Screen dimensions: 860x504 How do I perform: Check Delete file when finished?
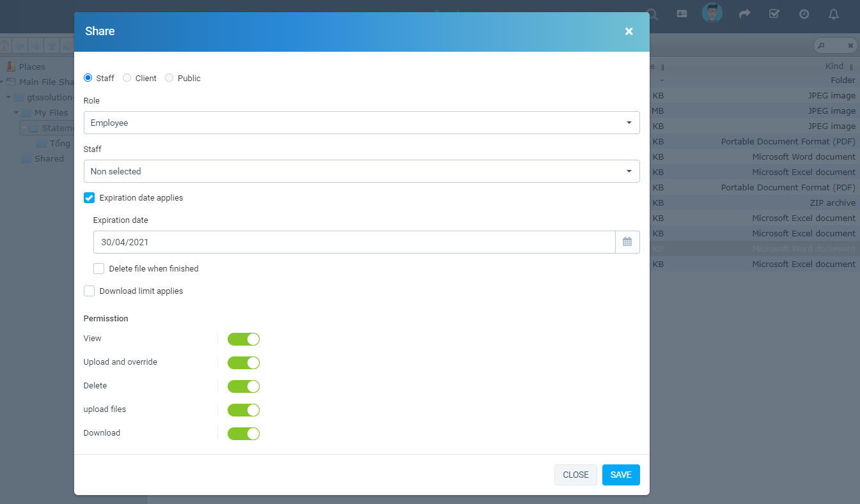[x=99, y=269]
